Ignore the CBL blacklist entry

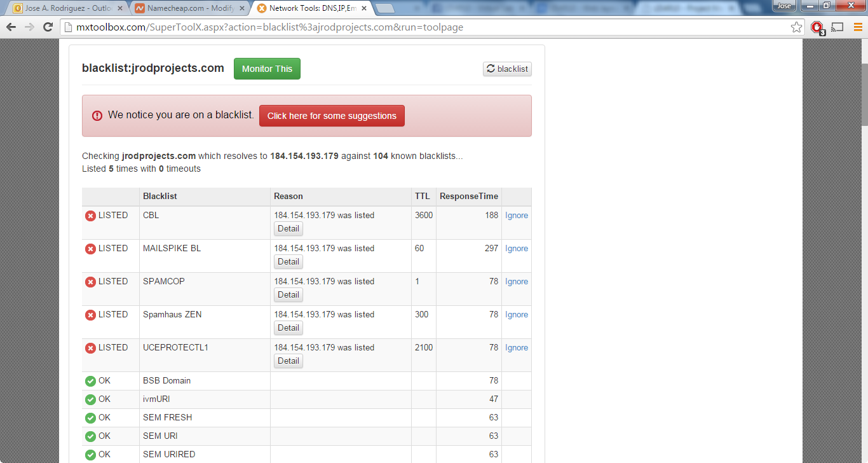tap(517, 216)
